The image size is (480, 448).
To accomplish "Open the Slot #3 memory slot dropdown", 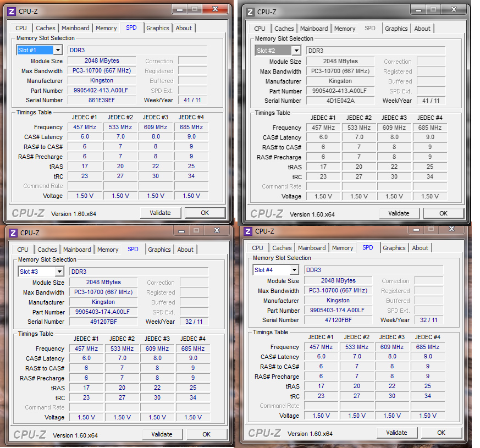I will coord(59,272).
